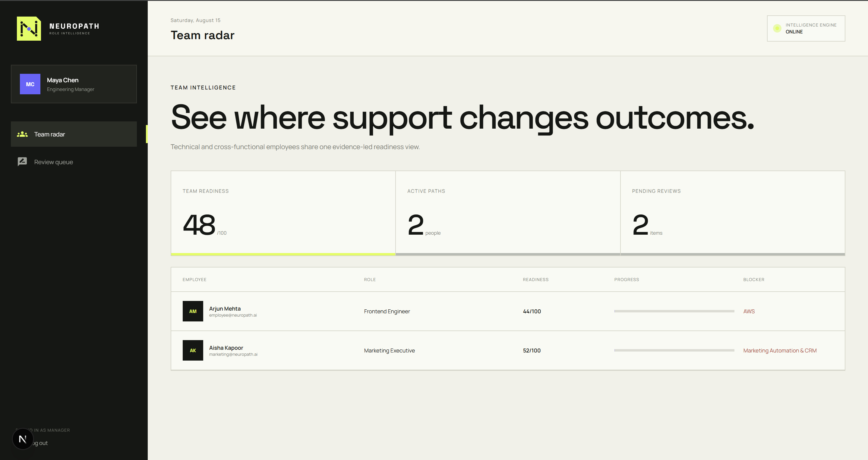Click Maya Chen's MC avatar

30,84
